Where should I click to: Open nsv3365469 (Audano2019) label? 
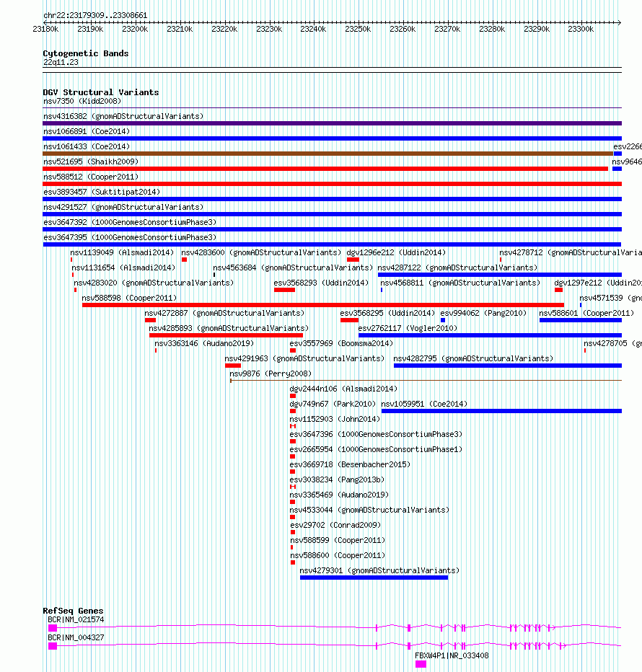pos(339,495)
